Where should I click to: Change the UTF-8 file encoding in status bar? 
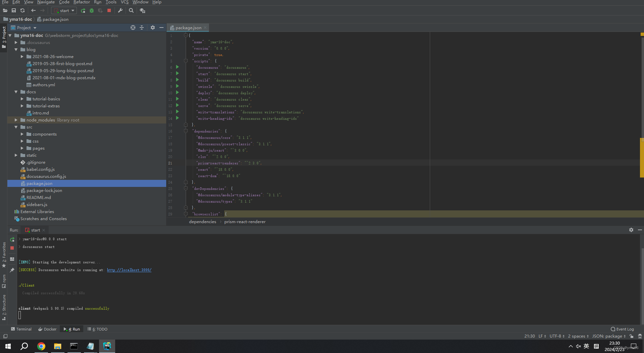pyautogui.click(x=557, y=336)
